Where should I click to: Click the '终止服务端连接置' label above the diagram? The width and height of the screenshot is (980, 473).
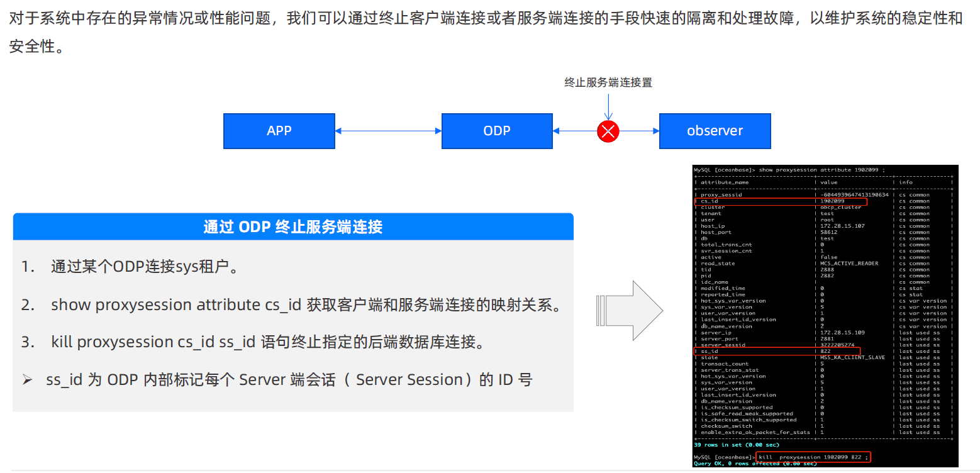click(x=608, y=82)
